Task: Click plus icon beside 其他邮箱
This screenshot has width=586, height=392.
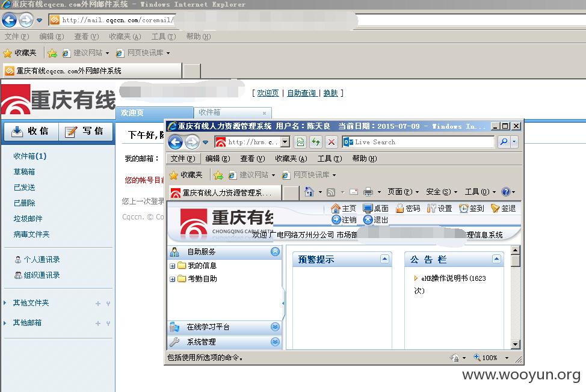Action: [98, 323]
